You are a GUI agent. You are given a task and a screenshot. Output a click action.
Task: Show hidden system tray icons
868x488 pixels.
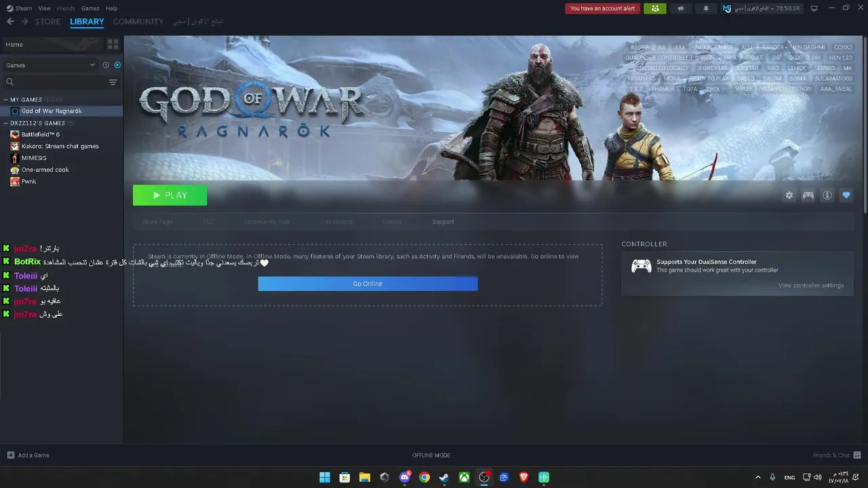757,477
